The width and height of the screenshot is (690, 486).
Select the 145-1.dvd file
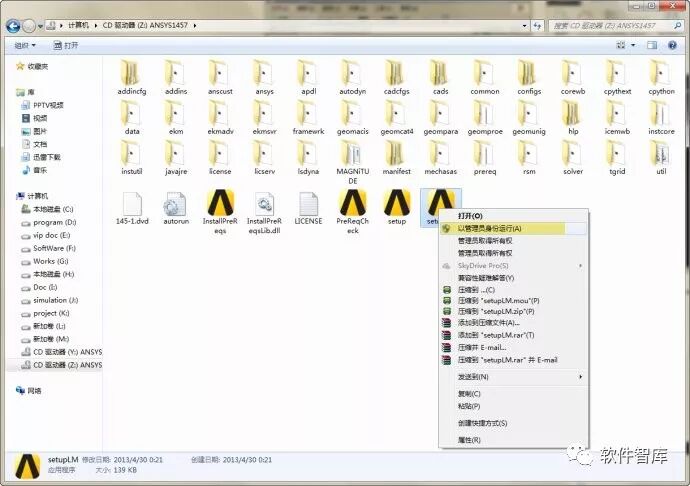(132, 208)
